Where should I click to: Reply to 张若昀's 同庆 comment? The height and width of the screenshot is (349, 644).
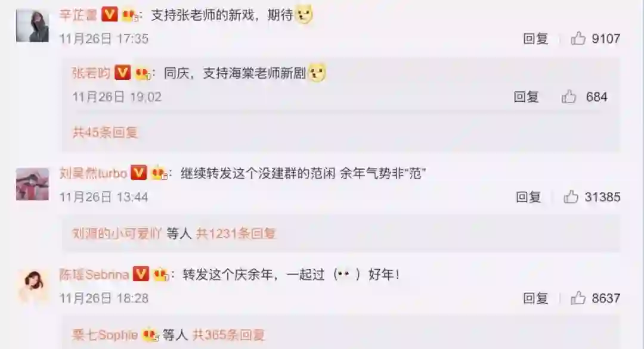click(x=526, y=97)
